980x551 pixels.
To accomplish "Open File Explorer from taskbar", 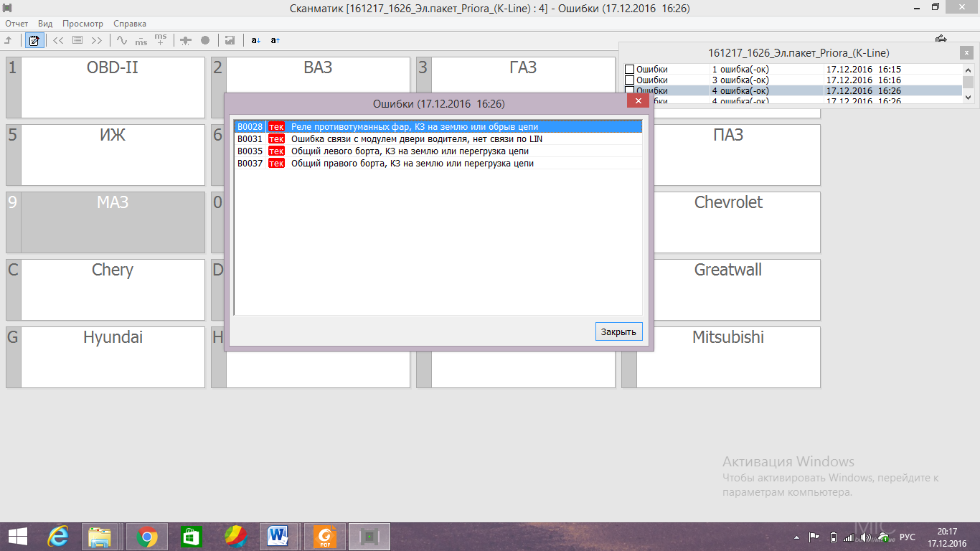I will (100, 537).
